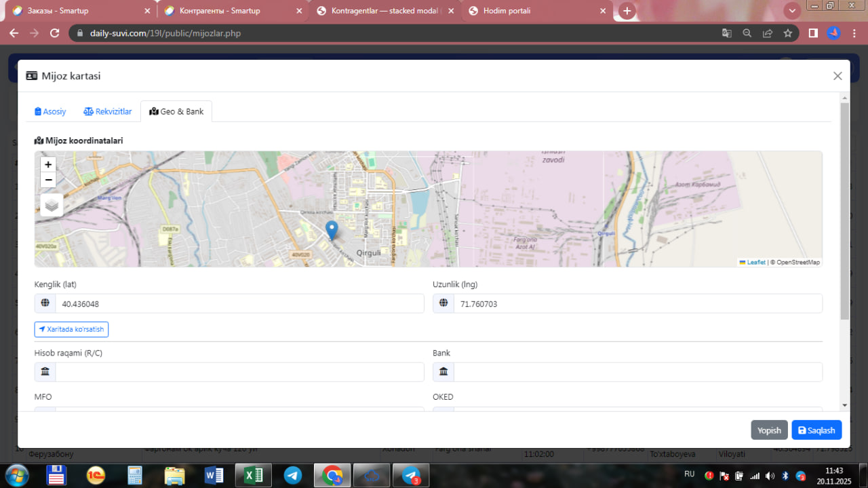Open the map layers control
Image resolution: width=868 pixels, height=488 pixels.
(x=52, y=205)
